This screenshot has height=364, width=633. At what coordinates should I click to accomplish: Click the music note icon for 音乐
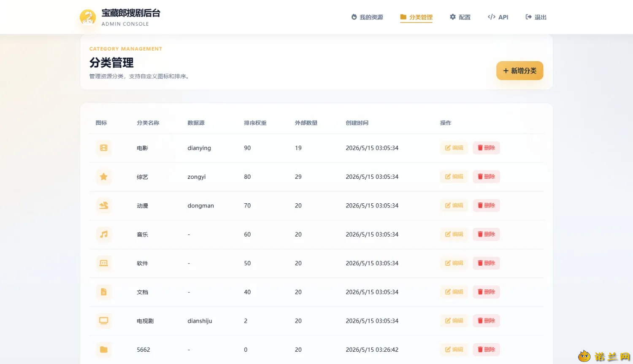104,235
